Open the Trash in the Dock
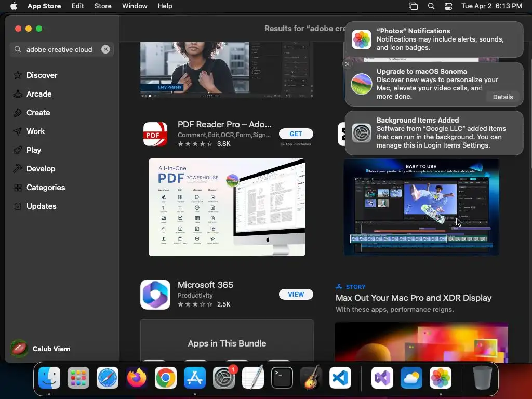The width and height of the screenshot is (532, 399). pyautogui.click(x=483, y=378)
